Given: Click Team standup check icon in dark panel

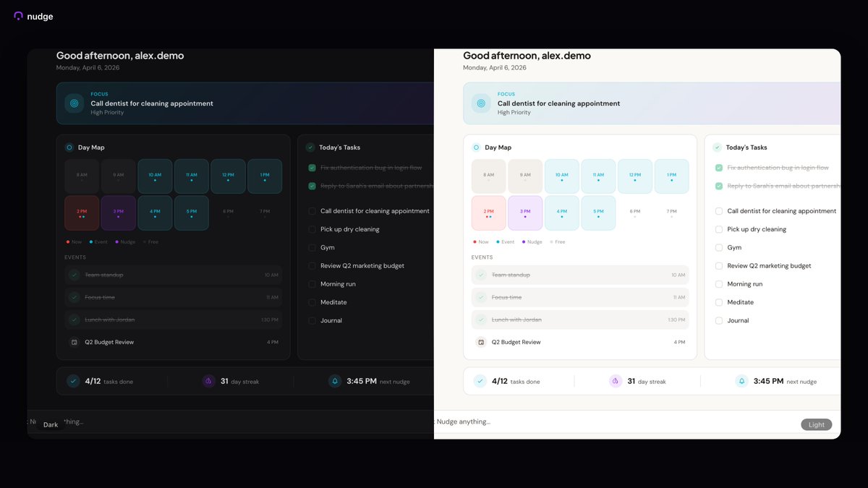Looking at the screenshot, I should click(74, 275).
